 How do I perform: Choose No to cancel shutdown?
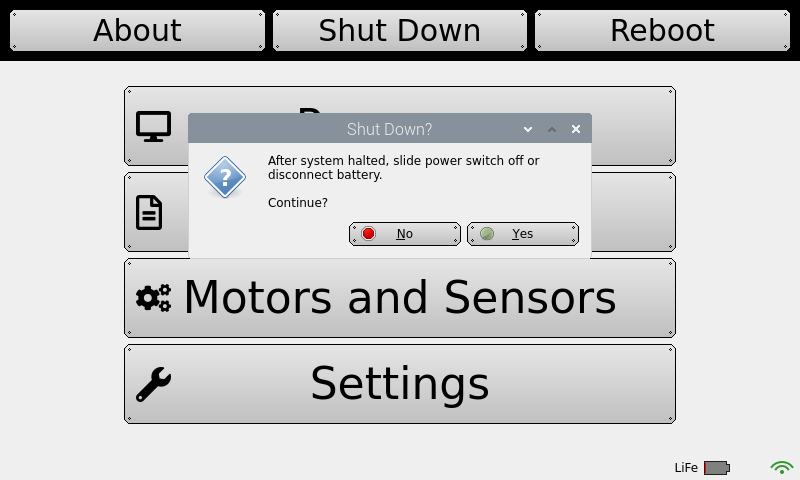pos(405,234)
